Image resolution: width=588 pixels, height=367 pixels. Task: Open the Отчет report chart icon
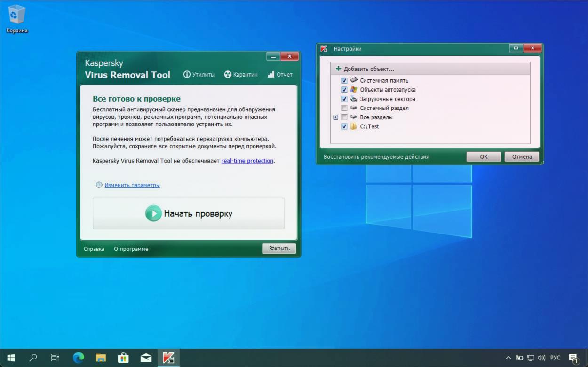click(x=271, y=74)
